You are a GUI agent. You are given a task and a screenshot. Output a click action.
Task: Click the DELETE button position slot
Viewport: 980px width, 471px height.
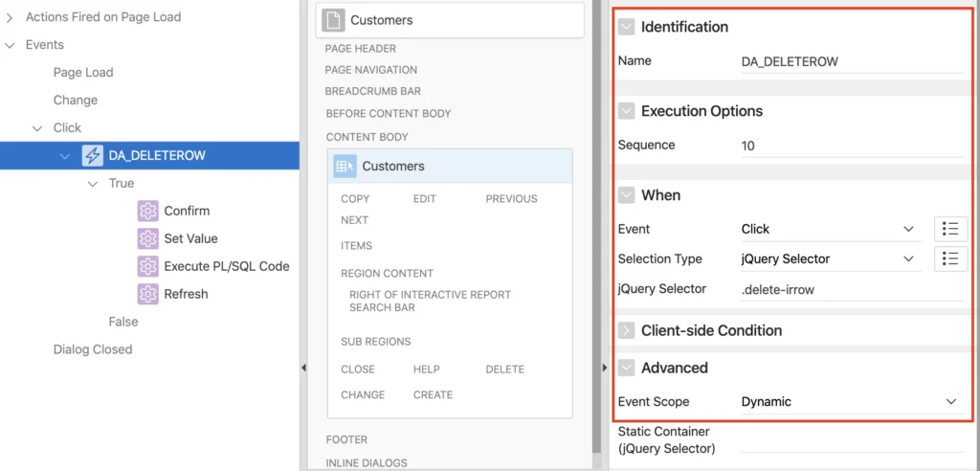(505, 370)
